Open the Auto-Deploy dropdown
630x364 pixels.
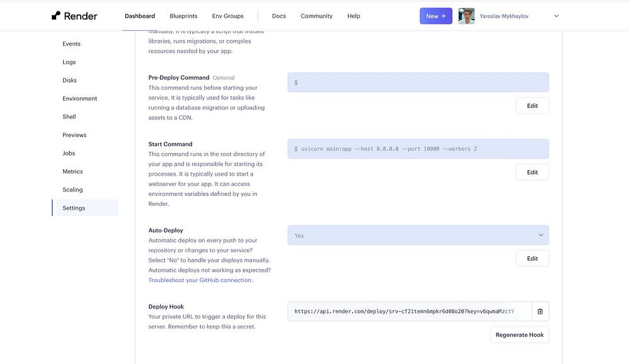point(418,236)
